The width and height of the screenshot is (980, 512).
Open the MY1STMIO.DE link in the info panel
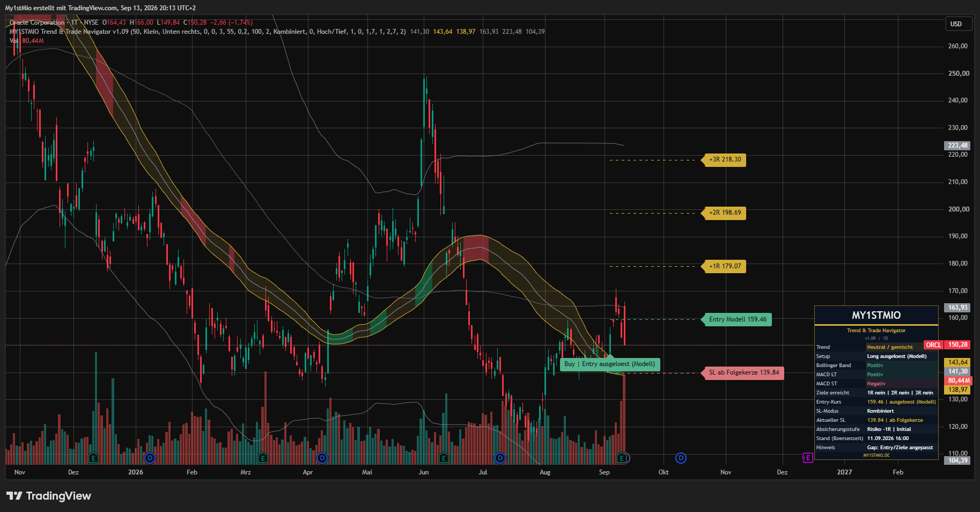point(876,455)
